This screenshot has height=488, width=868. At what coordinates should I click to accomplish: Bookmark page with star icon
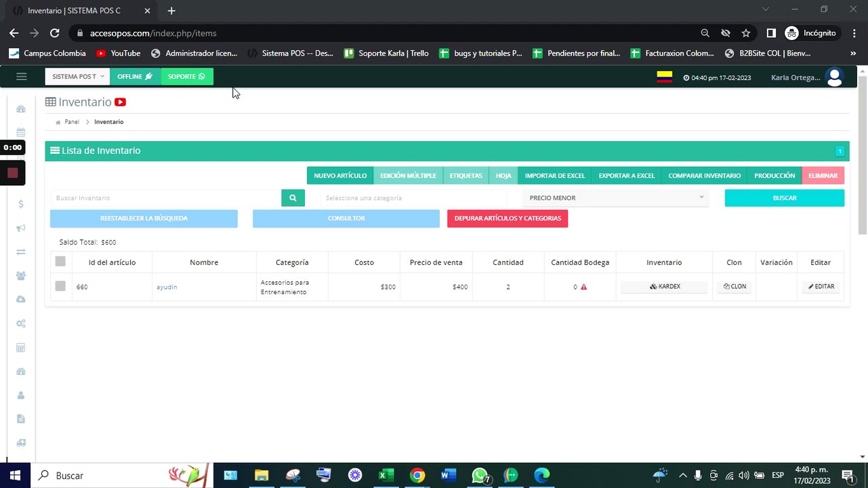746,33
